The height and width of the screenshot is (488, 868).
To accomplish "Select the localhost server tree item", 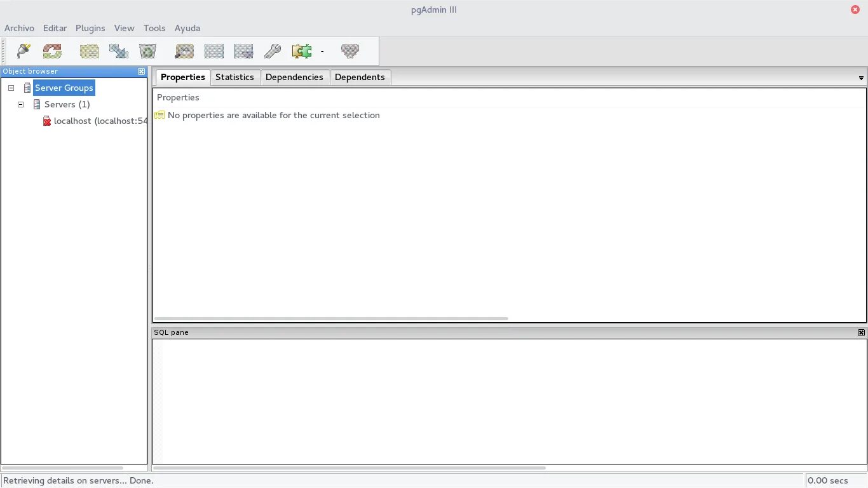I will click(x=100, y=121).
